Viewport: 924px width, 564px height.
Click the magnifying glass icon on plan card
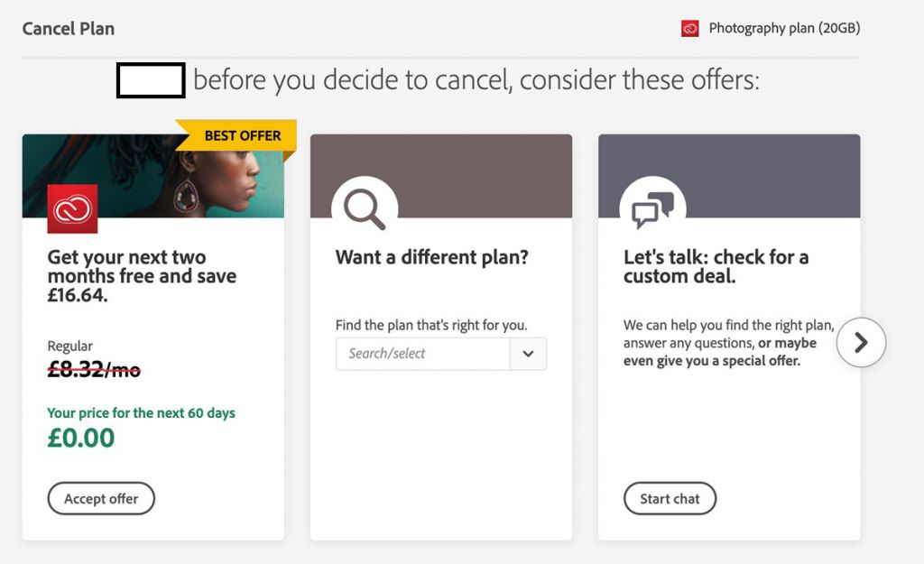(365, 208)
